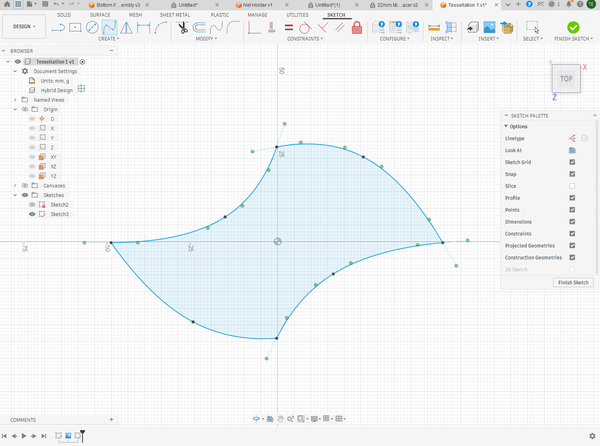
Task: Apply the Perpendicular constraint
Action: [323, 28]
